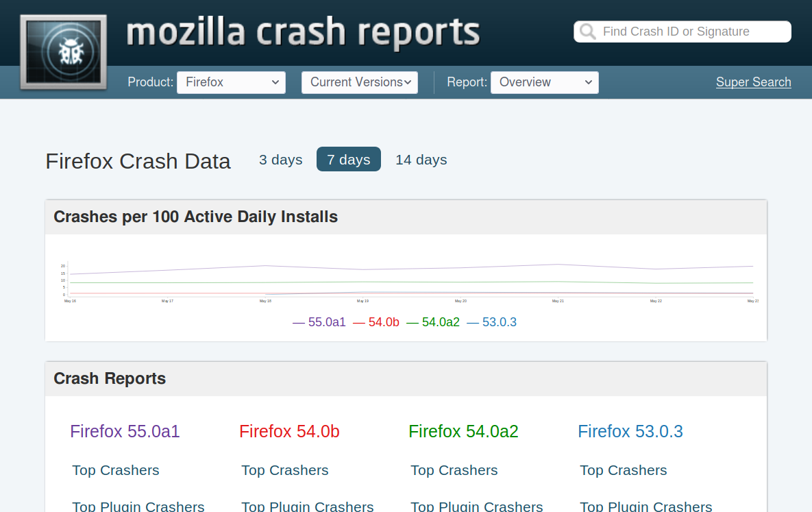Open the Super Search link
This screenshot has height=512, width=812.
pos(753,82)
